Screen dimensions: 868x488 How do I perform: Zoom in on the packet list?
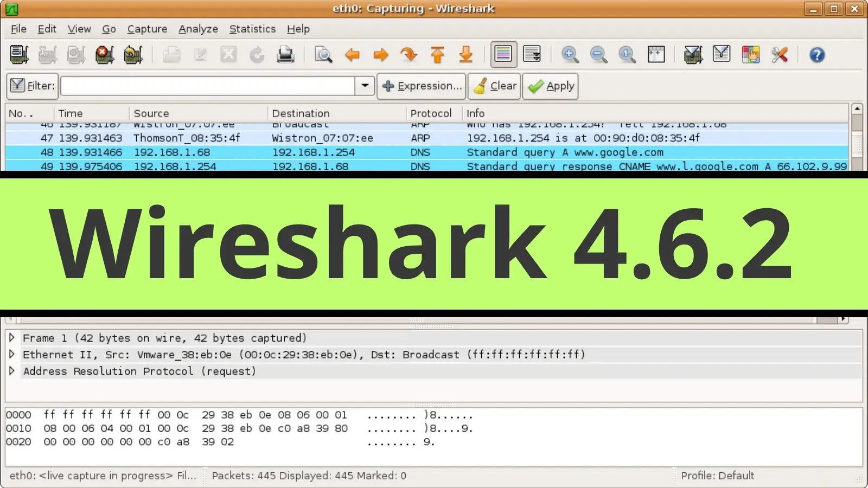(x=570, y=54)
